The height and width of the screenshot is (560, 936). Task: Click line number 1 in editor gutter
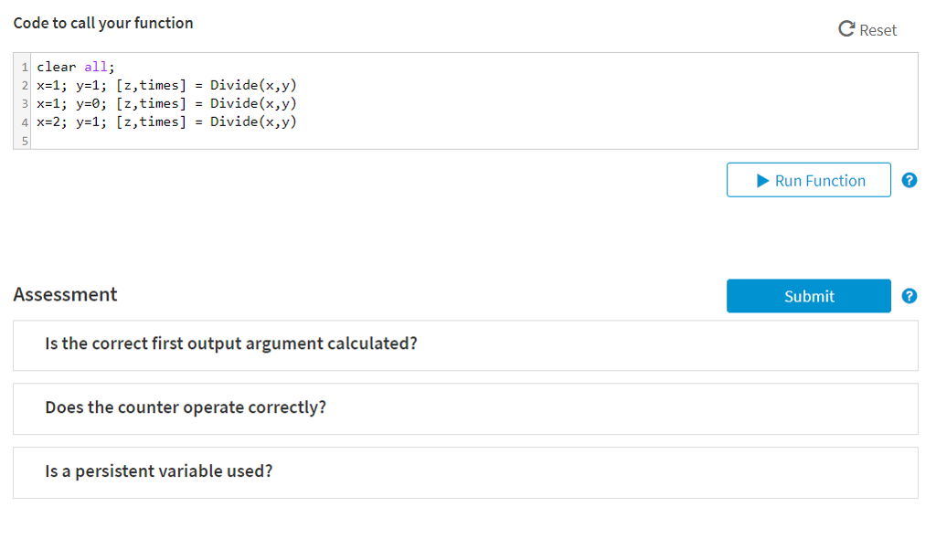pos(24,67)
